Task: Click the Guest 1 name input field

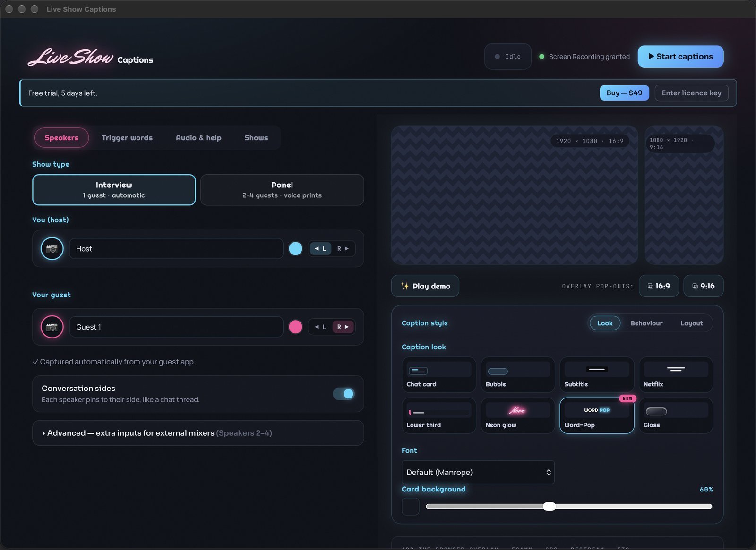Action: pos(176,327)
